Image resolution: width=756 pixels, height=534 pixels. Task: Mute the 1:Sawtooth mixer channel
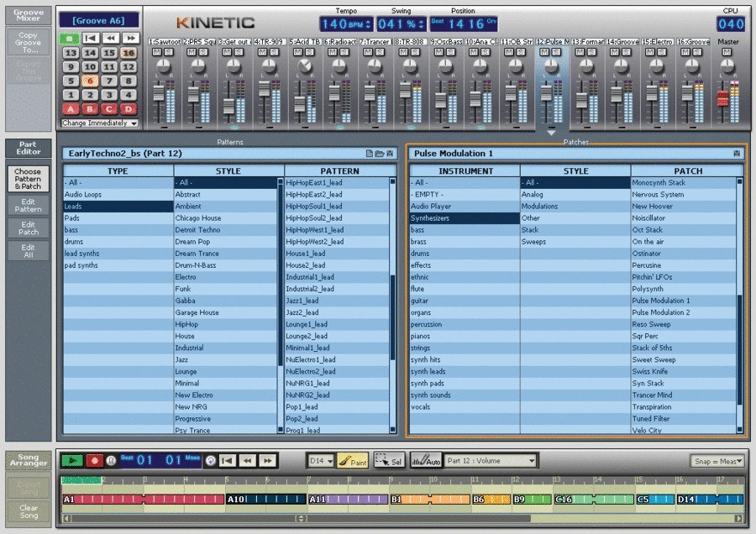pos(155,52)
